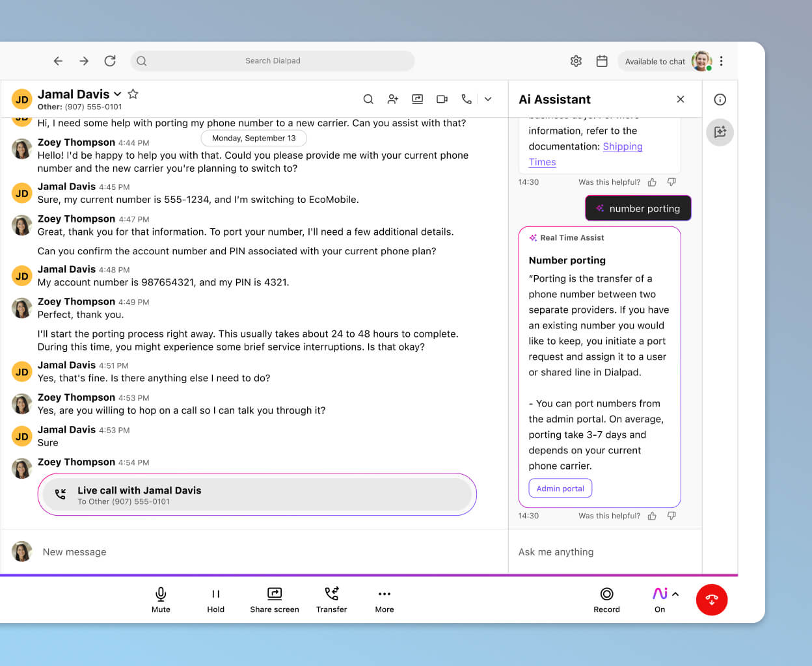The height and width of the screenshot is (666, 812).
Task: Start recording the call
Action: [x=606, y=598]
